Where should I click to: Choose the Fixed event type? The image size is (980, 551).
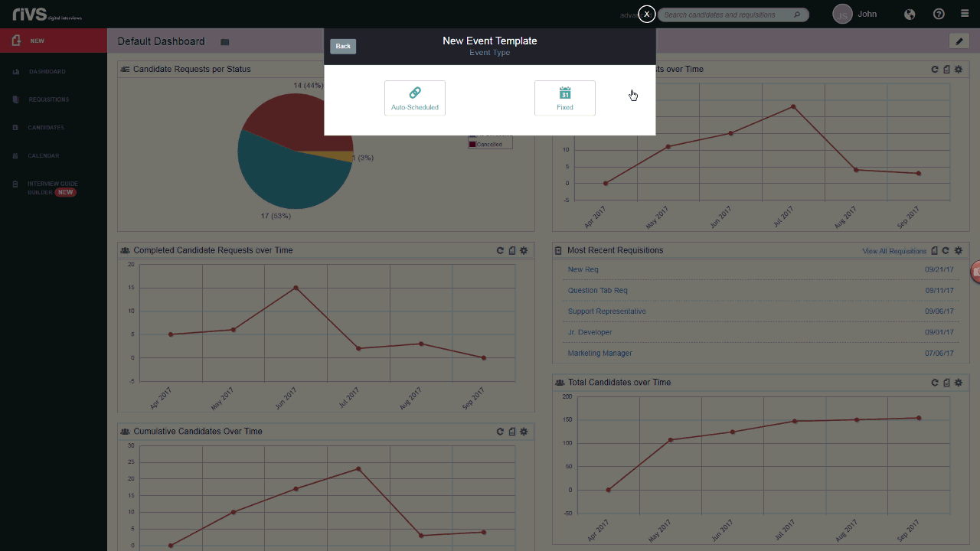pos(565,98)
